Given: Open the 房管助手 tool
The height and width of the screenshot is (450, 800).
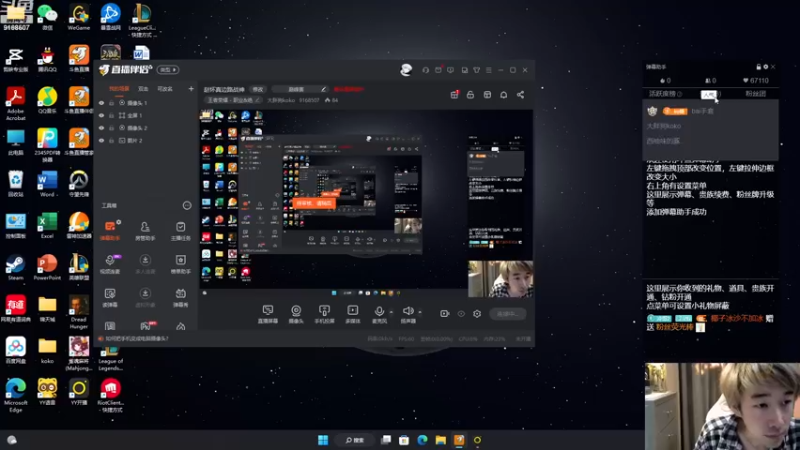Looking at the screenshot, I should (145, 230).
